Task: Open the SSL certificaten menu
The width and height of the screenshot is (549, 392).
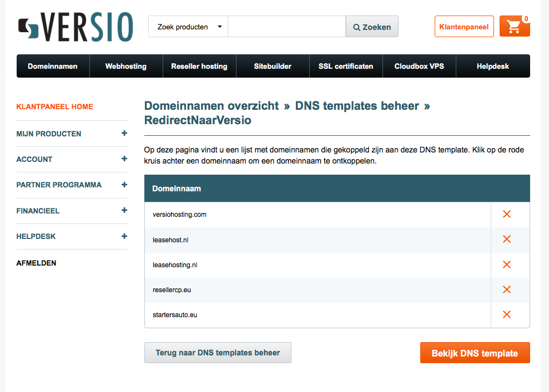Action: (x=346, y=66)
